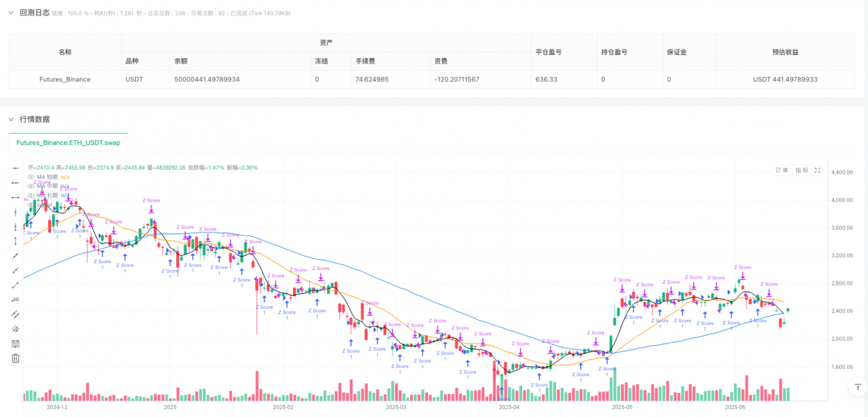Screen dimensions: 868x417
Task: Select the crosshair cursor tool
Action: click(15, 168)
